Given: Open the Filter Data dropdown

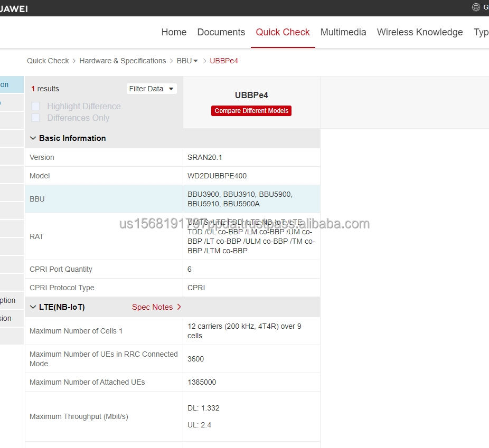Looking at the screenshot, I should click(152, 89).
